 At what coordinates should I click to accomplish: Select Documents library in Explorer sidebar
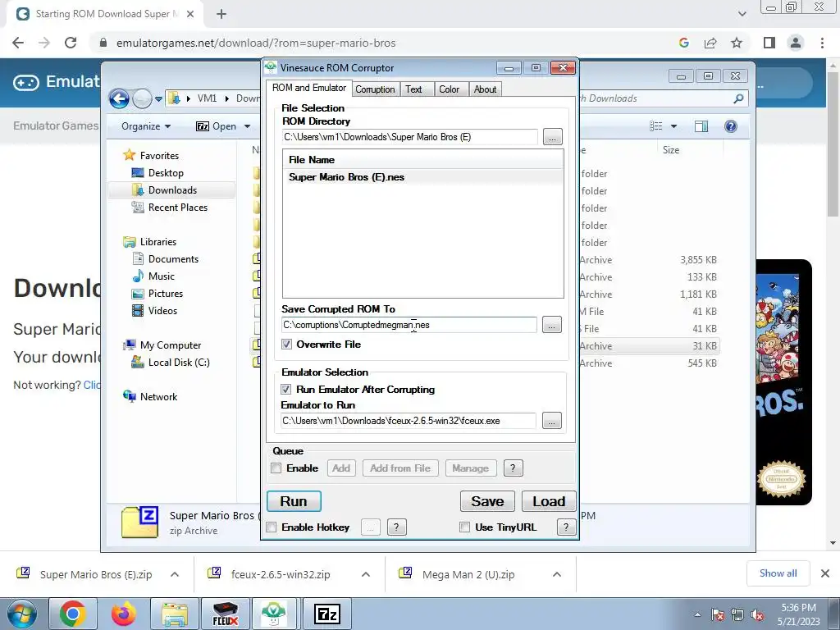pyautogui.click(x=174, y=259)
